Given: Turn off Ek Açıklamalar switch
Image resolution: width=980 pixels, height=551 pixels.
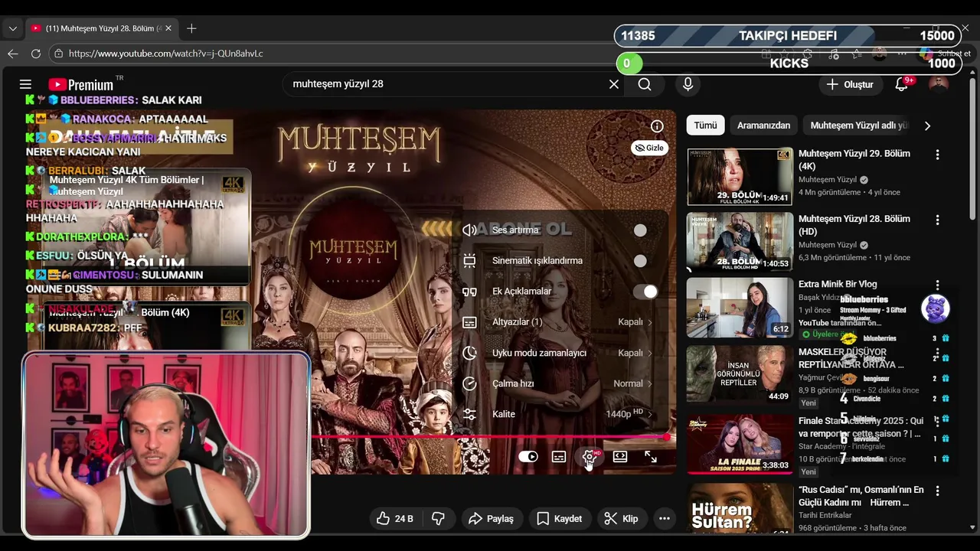Looking at the screenshot, I should [x=645, y=292].
